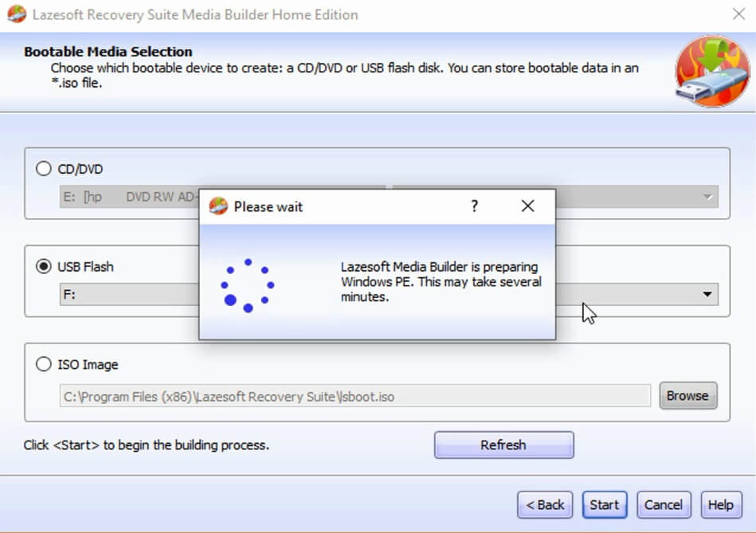Click Browse to choose ISO location
This screenshot has height=533, width=756.
(x=688, y=395)
